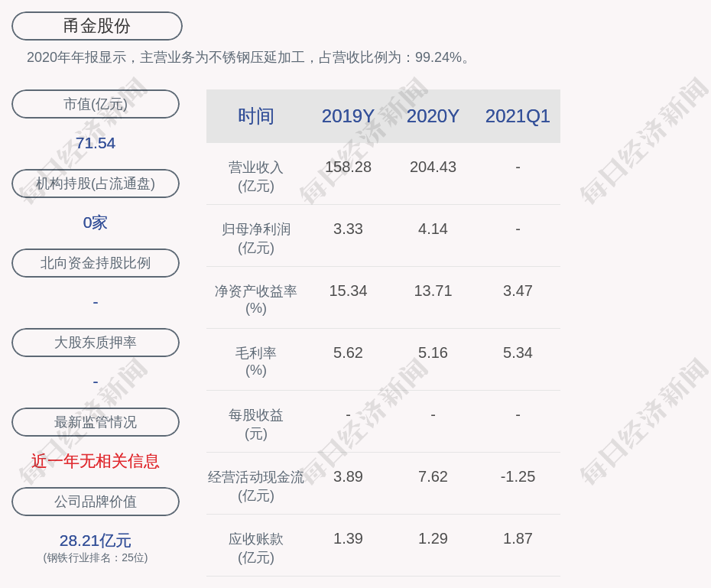Click the ROE value 3.47
This screenshot has width=711, height=588.
click(x=518, y=291)
